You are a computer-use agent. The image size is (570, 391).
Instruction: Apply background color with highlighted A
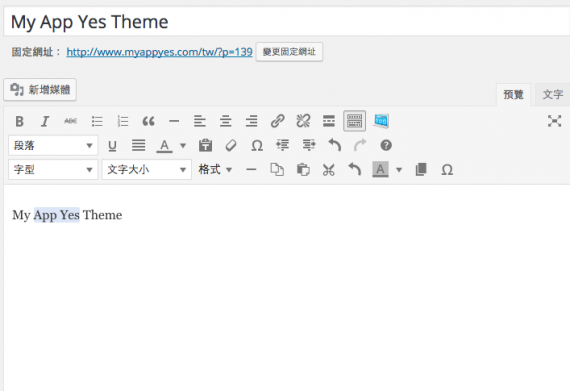pyautogui.click(x=380, y=170)
